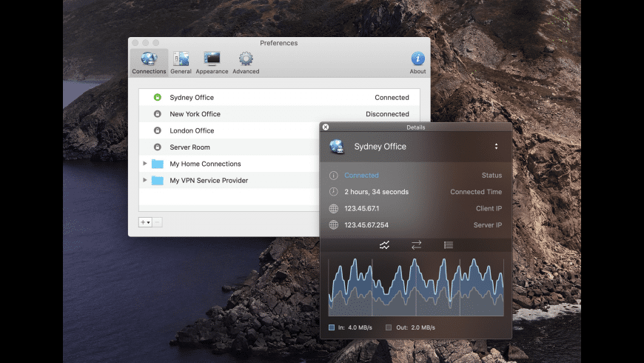Image resolution: width=644 pixels, height=363 pixels.
Task: Click '2 hours, 34 seconds' connected time
Action: 376,192
